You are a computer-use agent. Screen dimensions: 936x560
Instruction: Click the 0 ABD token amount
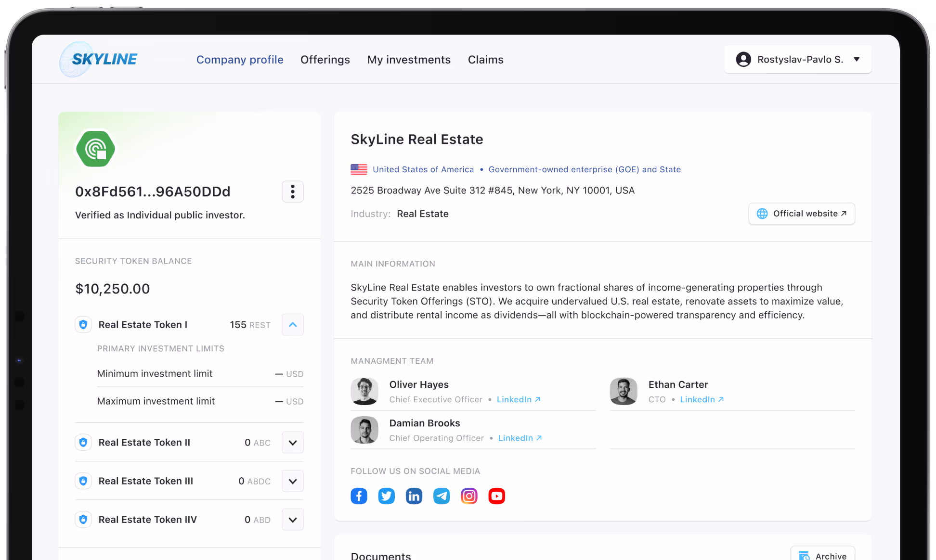pos(258,520)
